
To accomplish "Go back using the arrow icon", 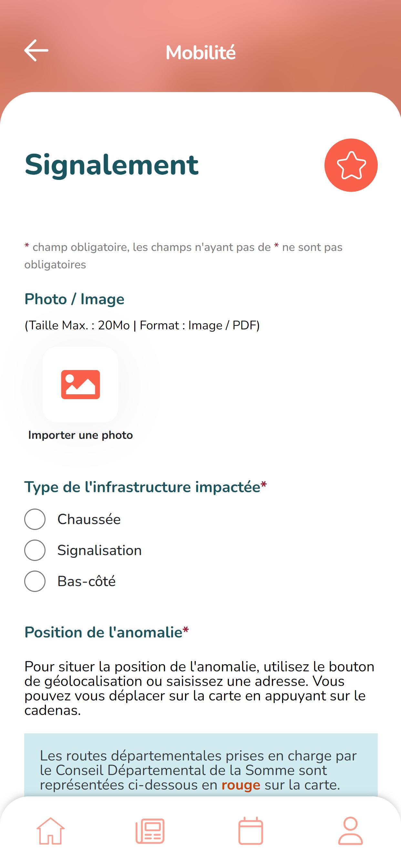I will (x=36, y=50).
